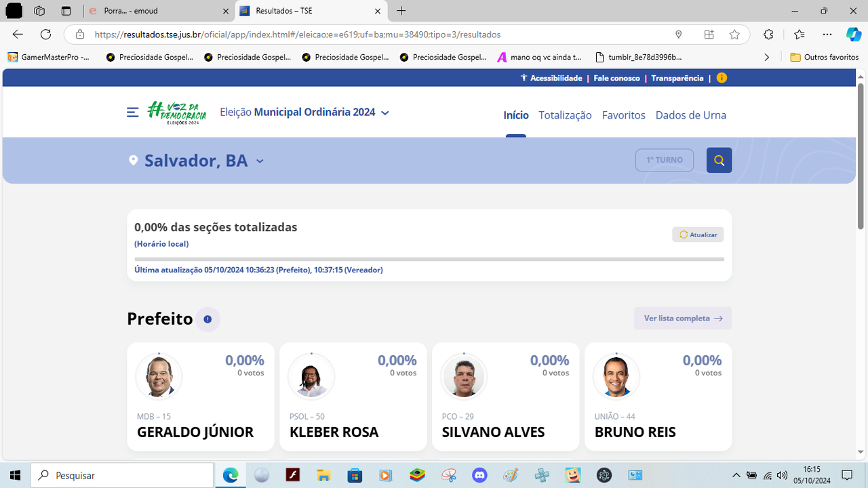Image resolution: width=868 pixels, height=488 pixels.
Task: Open a new tab with plus icon
Action: coord(401,11)
